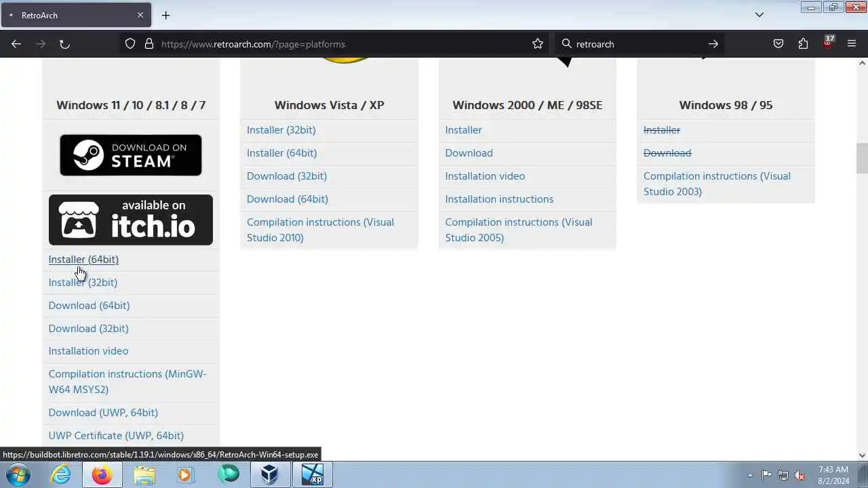Viewport: 868px width, 488px height.
Task: Click struck-through Windows 98 Download link
Action: coord(667,153)
